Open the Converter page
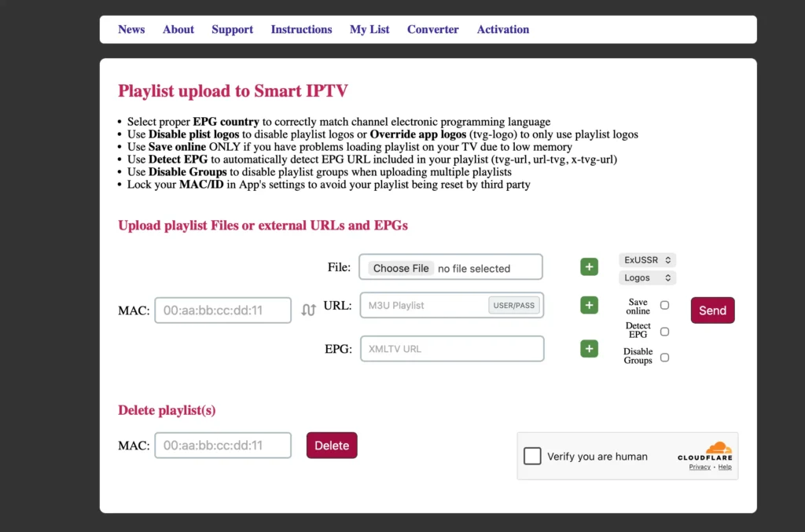Image resolution: width=805 pixels, height=532 pixels. pos(433,29)
